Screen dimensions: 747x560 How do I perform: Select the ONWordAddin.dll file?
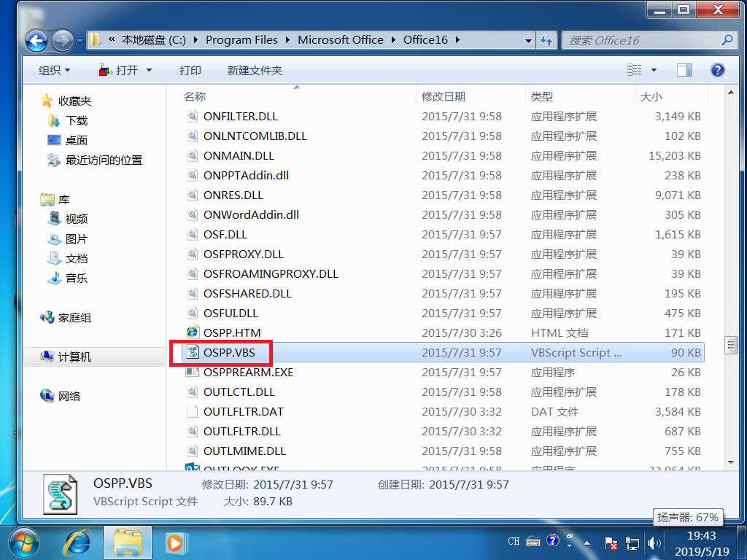click(251, 215)
